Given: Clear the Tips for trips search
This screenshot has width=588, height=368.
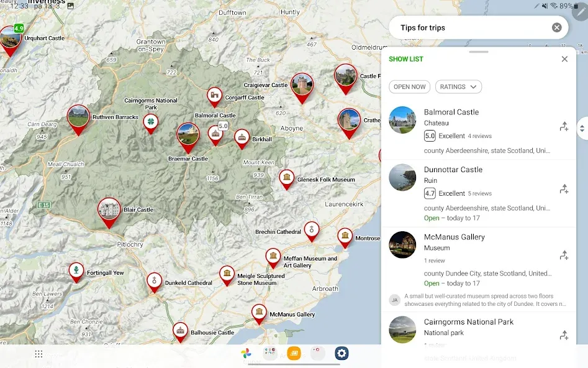Looking at the screenshot, I should coord(556,27).
